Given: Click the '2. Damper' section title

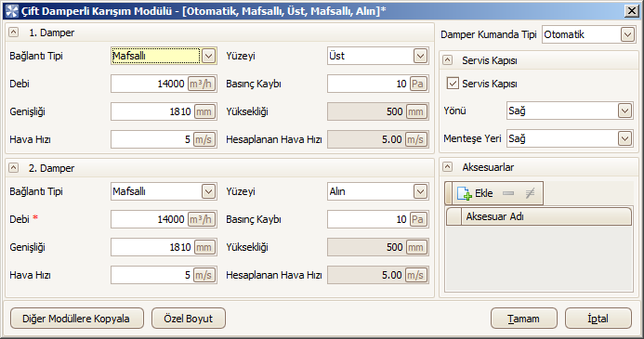Looking at the screenshot, I should coord(52,168).
